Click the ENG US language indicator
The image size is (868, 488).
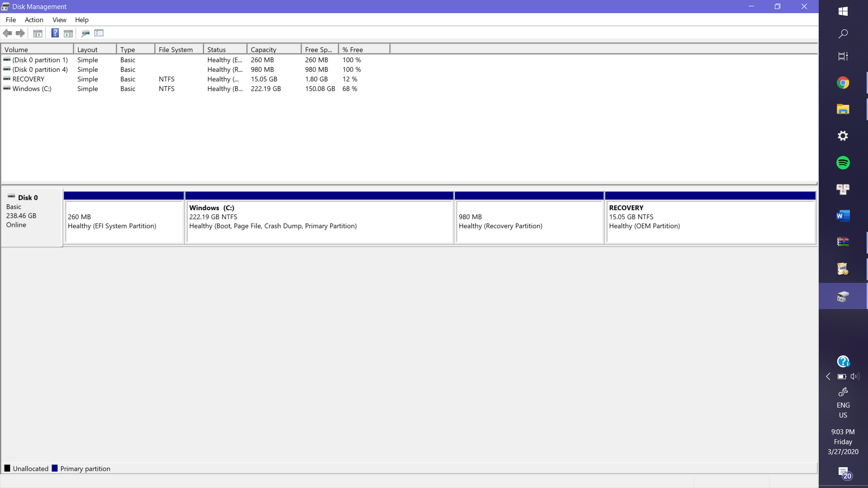click(x=843, y=410)
